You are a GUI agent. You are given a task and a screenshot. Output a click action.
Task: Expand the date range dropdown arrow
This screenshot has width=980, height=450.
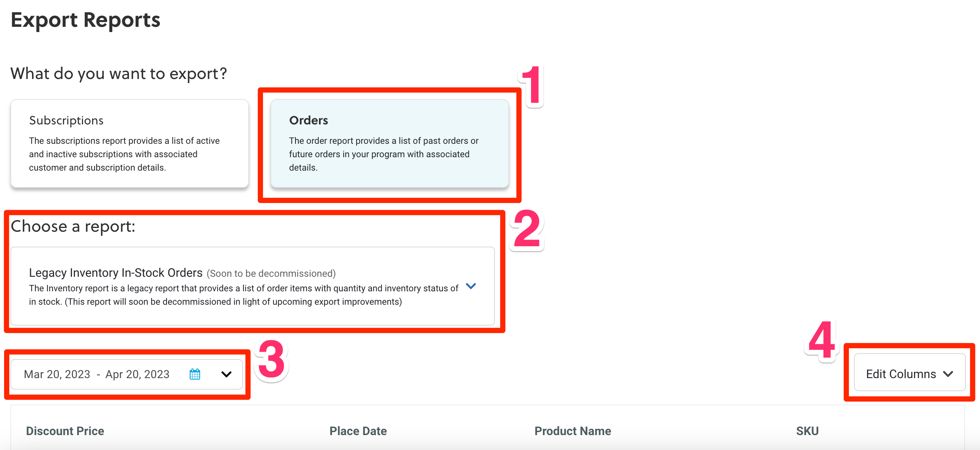click(x=226, y=374)
